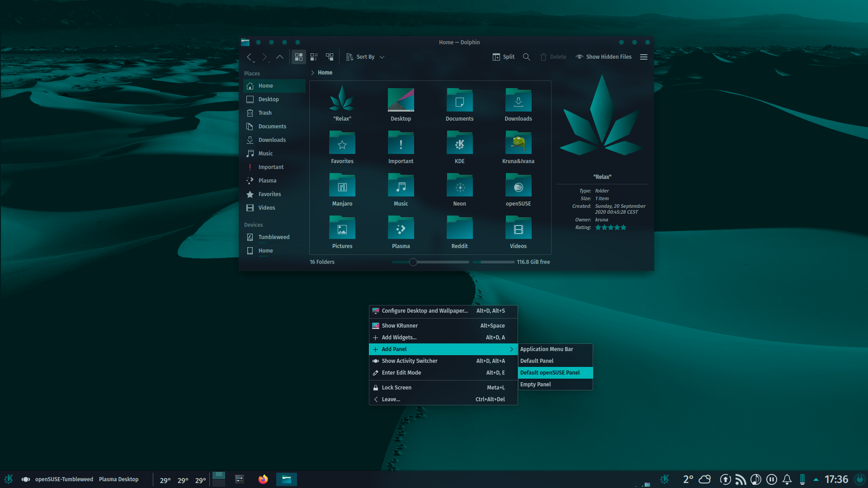868x488 pixels.
Task: Click the disk free space bar
Action: pyautogui.click(x=494, y=262)
